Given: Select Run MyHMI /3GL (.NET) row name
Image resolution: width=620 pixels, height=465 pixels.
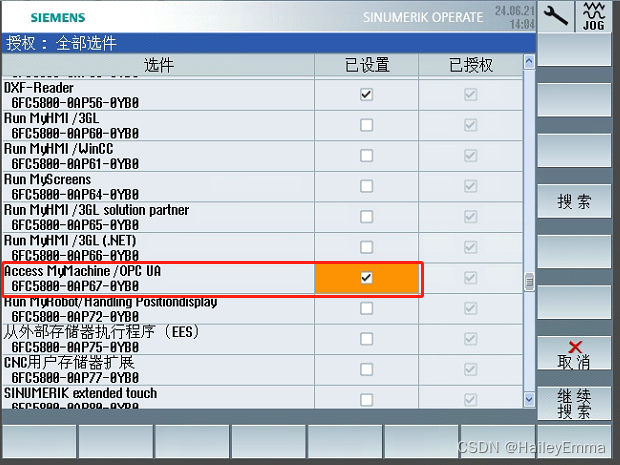Looking at the screenshot, I should coord(70,240).
